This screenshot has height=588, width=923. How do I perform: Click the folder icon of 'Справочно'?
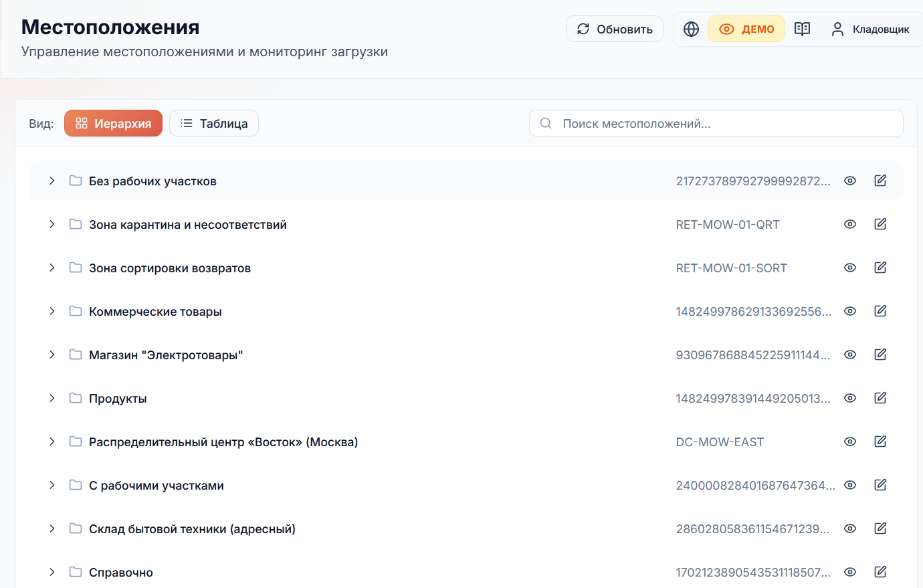(x=76, y=572)
